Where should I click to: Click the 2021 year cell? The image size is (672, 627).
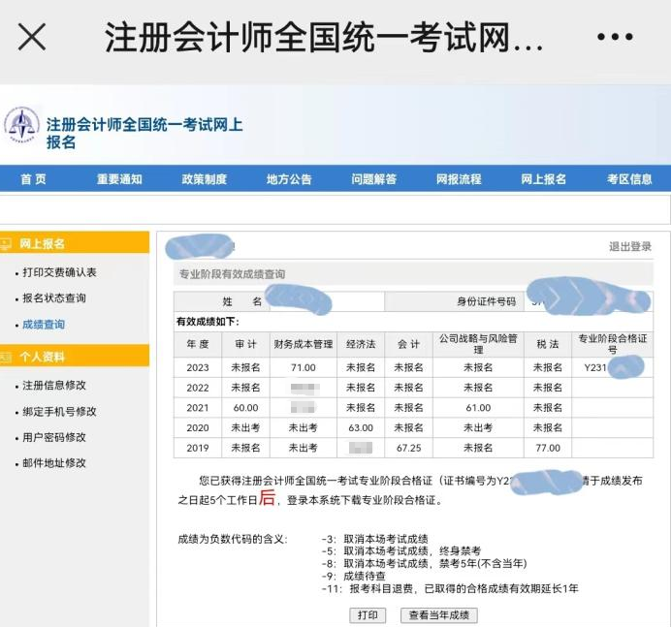[198, 408]
